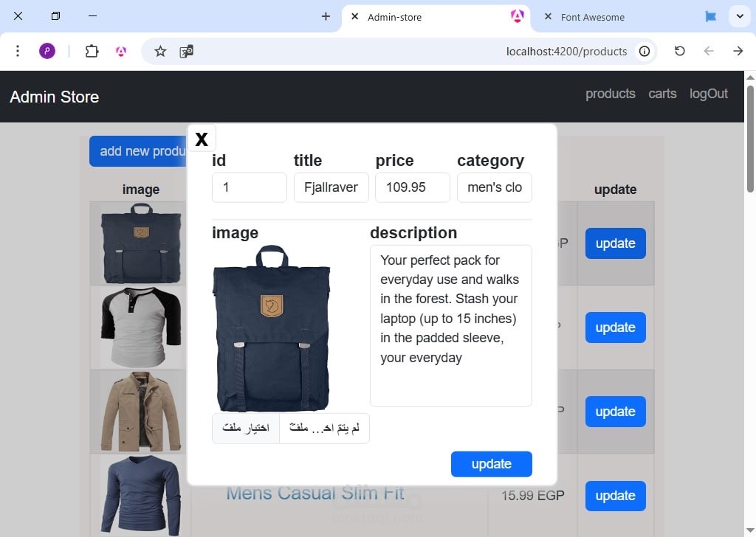Click the purple profile avatar icon

pyautogui.click(x=47, y=51)
